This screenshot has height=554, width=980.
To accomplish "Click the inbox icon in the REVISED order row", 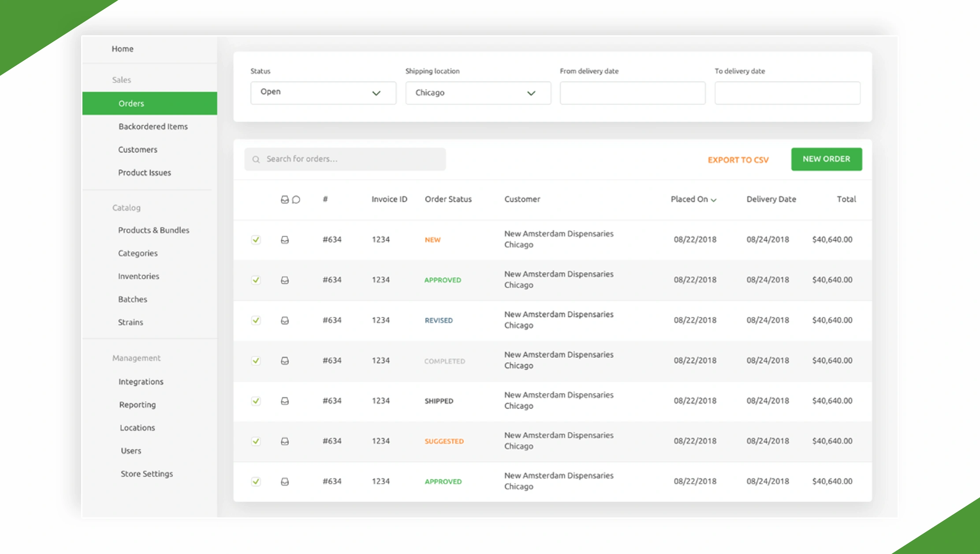I will (x=285, y=320).
